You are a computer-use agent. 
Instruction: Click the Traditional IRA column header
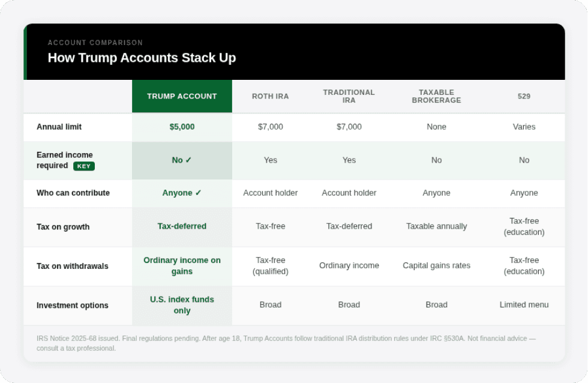pos(349,96)
